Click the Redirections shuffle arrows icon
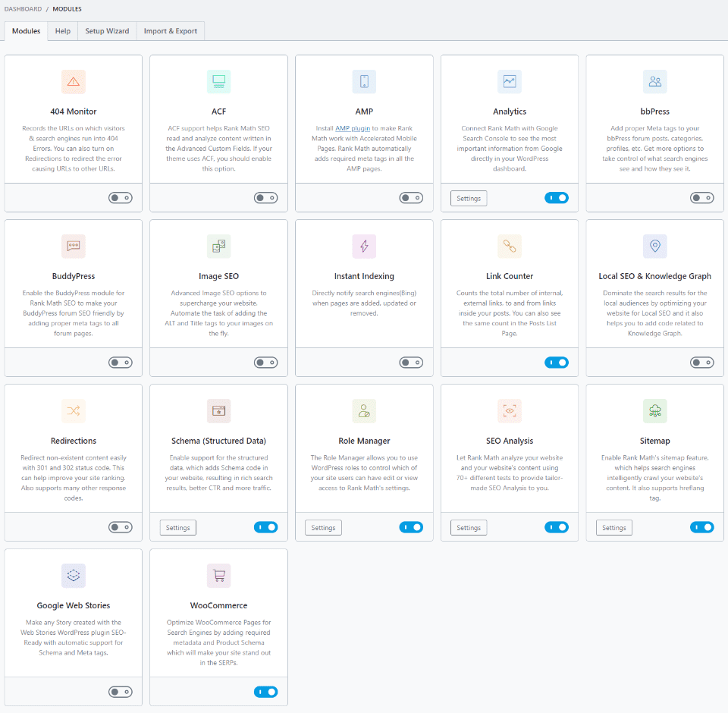 click(74, 410)
